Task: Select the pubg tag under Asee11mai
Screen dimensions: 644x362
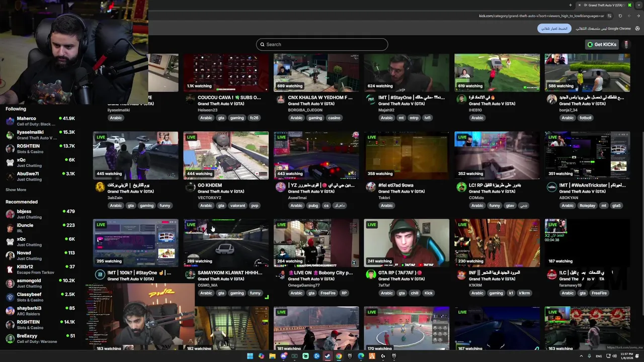Action: (313, 205)
